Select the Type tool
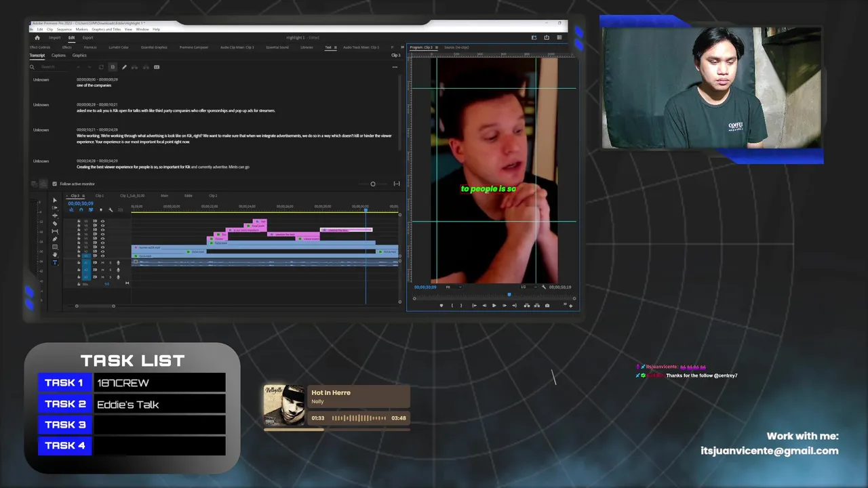Image resolution: width=868 pixels, height=488 pixels. coord(55,262)
